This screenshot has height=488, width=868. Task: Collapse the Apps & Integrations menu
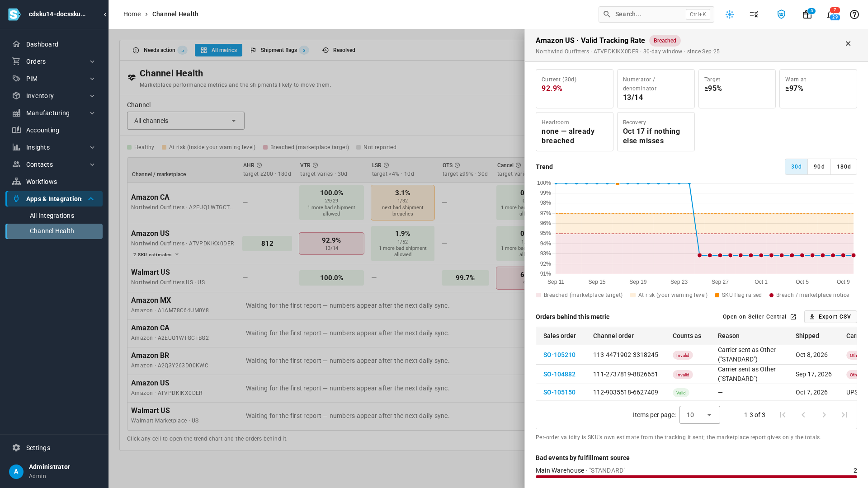[x=54, y=199]
